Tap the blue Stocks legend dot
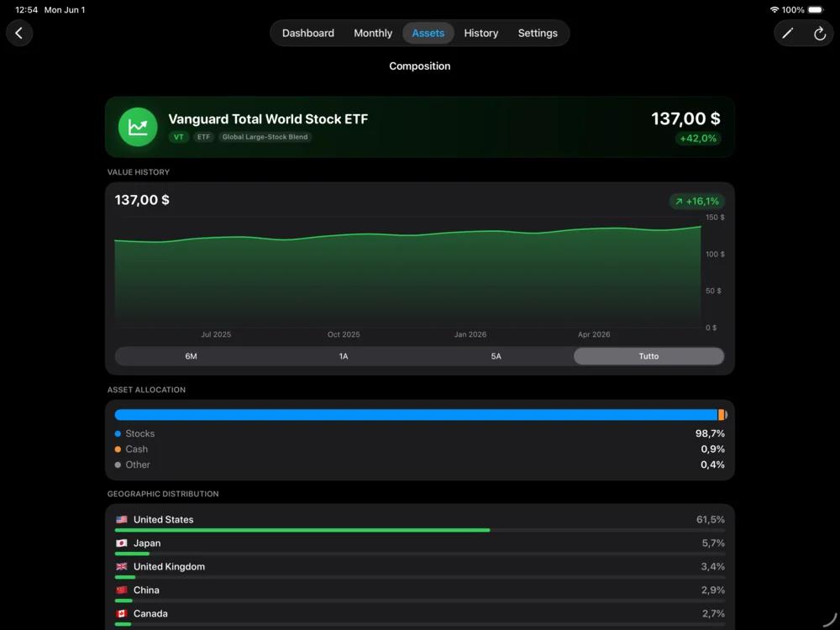This screenshot has height=630, width=840. coord(118,434)
